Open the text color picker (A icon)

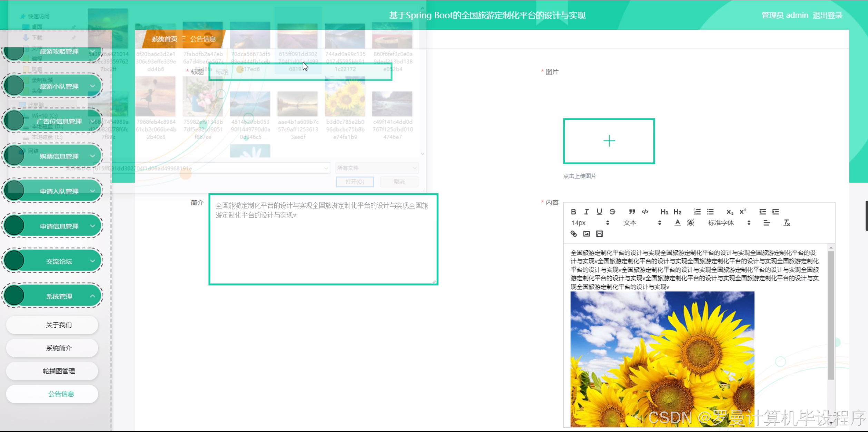click(x=678, y=223)
